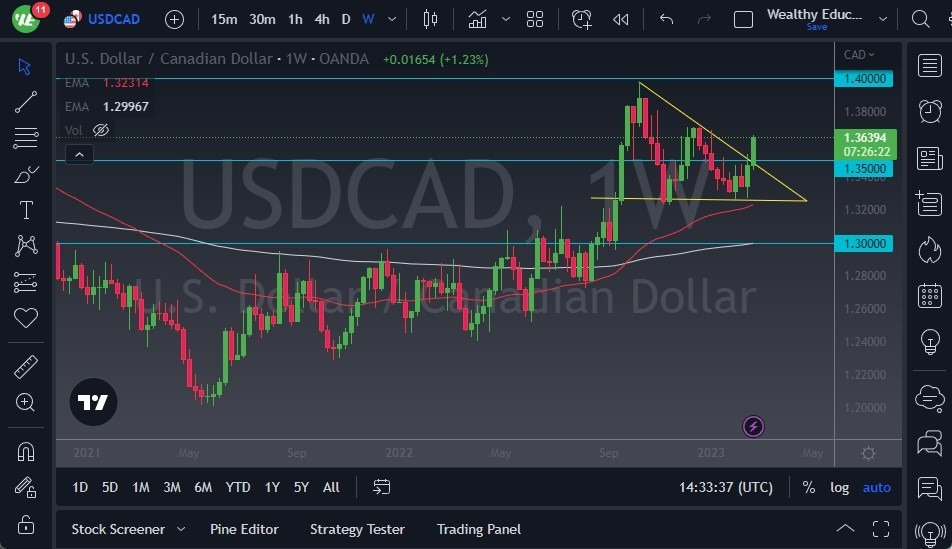Switch to the 1h timeframe
This screenshot has height=549, width=952.
[x=295, y=19]
